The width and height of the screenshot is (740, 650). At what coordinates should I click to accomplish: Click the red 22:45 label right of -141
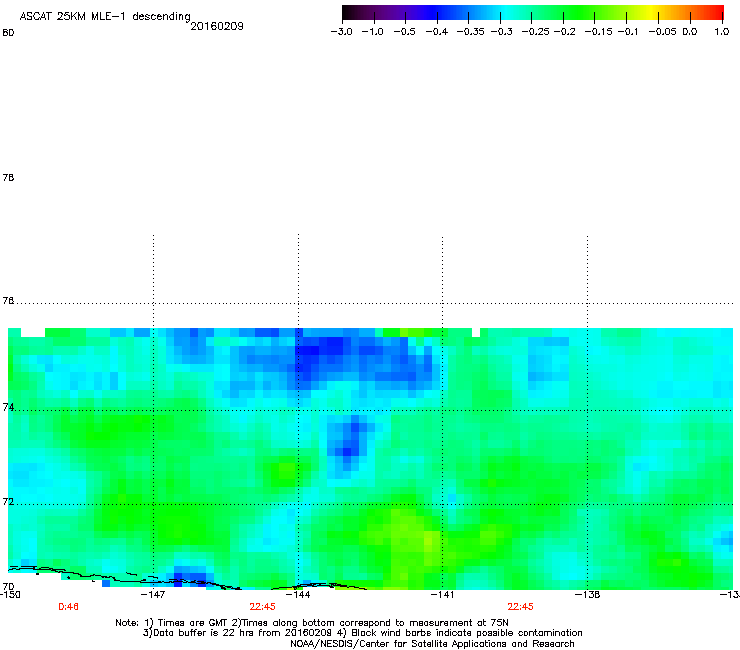coord(520,607)
